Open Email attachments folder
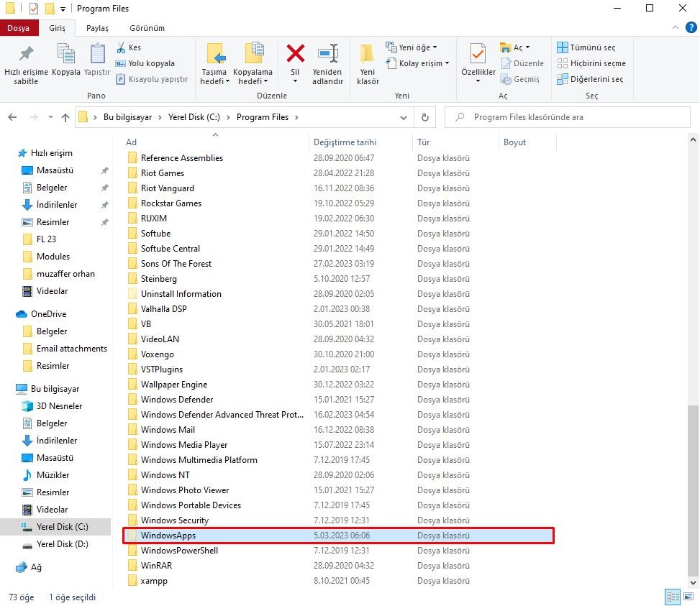The height and width of the screenshot is (606, 700). (x=71, y=349)
